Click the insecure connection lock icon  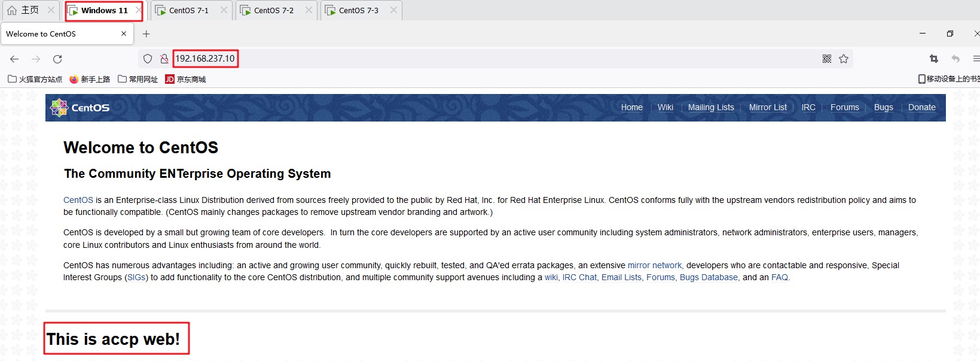click(x=164, y=59)
